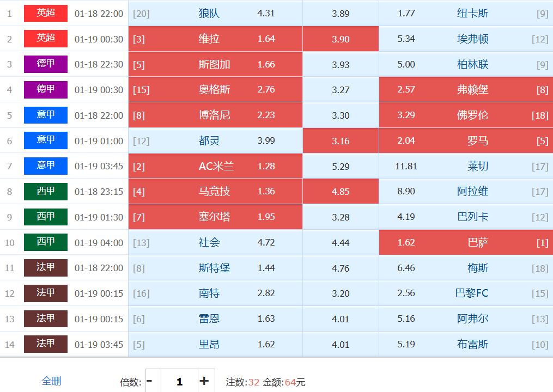Image resolution: width=553 pixels, height=392 pixels.
Task: Click 德甲 league badge for 斯图加 match
Action: [x=46, y=64]
